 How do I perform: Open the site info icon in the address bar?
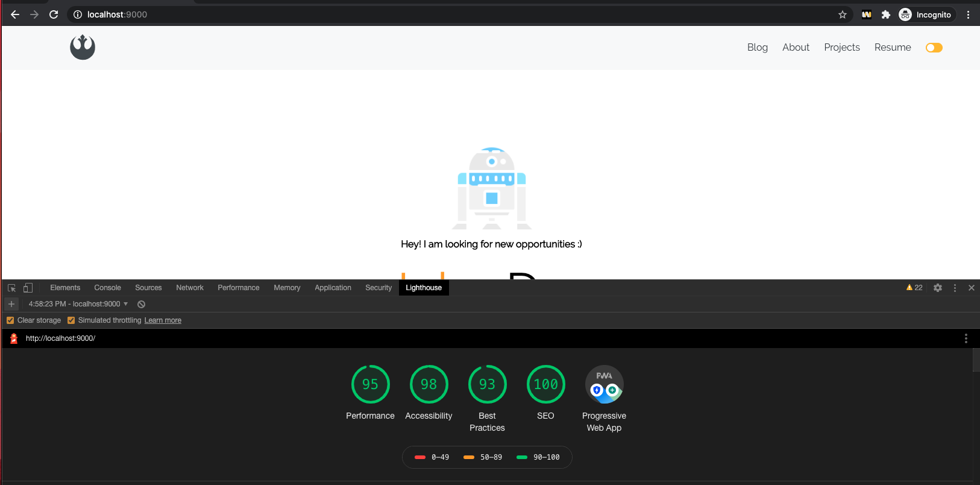(x=77, y=14)
